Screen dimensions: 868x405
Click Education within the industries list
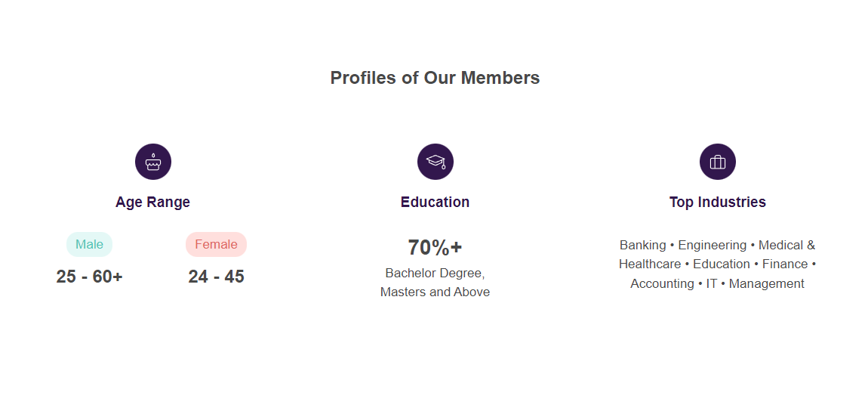(x=722, y=264)
